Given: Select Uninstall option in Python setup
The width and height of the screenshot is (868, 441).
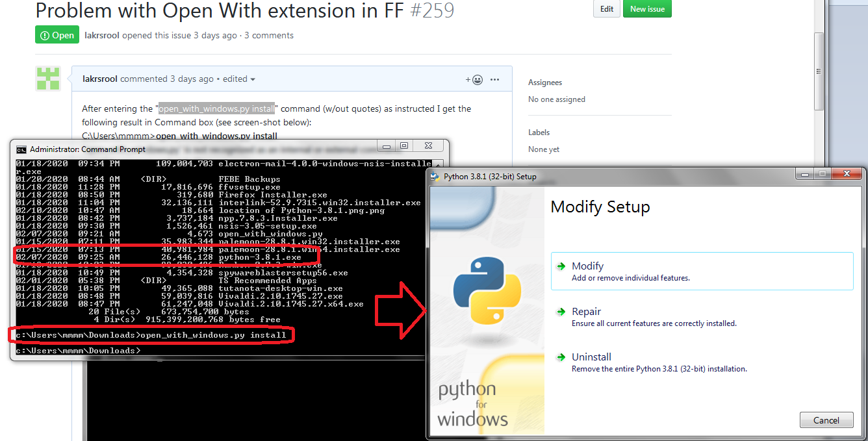Looking at the screenshot, I should (702, 362).
